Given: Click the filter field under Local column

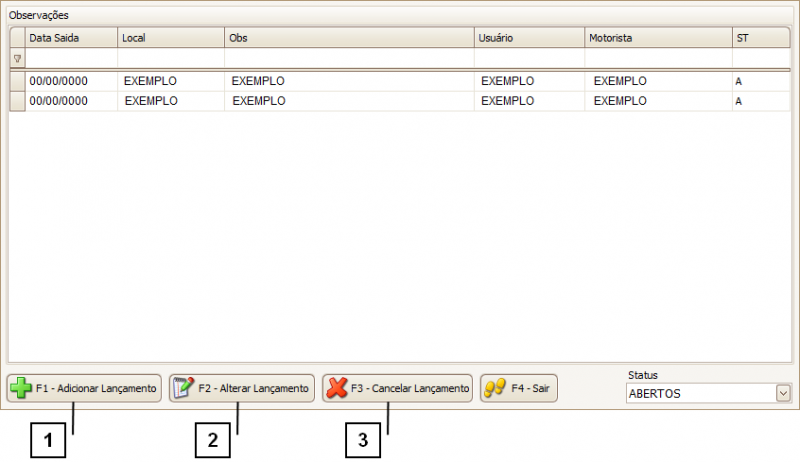Looking at the screenshot, I should pos(170,59).
